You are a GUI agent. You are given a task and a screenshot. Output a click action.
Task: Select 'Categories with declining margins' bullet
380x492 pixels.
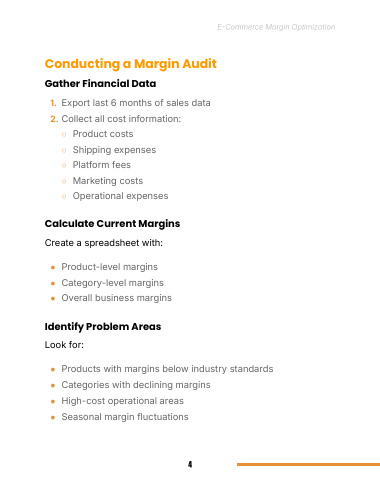tap(136, 385)
